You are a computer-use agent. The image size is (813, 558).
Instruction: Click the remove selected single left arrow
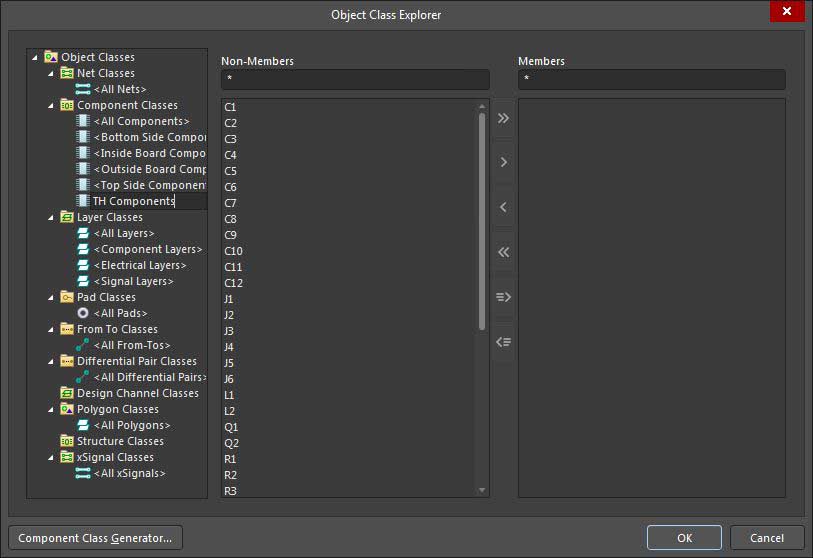click(503, 207)
